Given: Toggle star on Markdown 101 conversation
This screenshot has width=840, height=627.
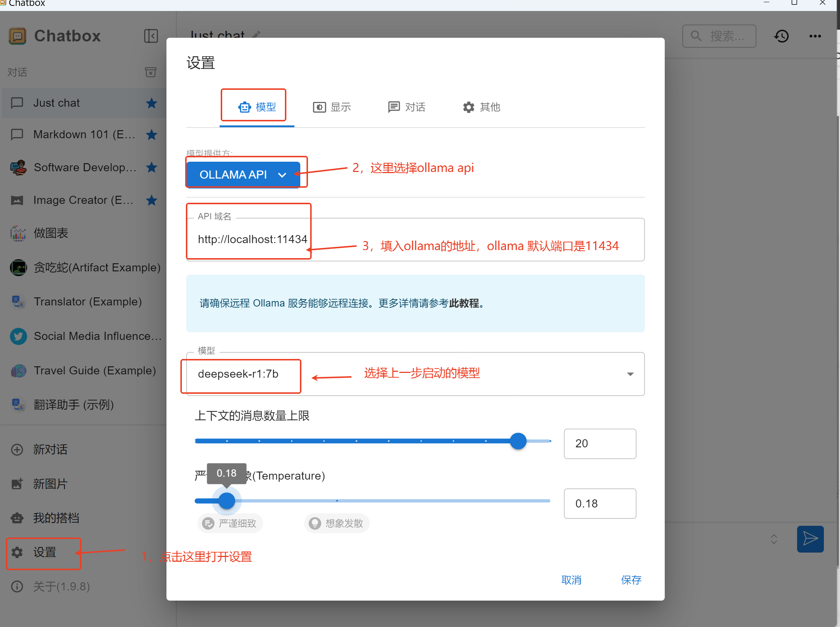Looking at the screenshot, I should (151, 134).
